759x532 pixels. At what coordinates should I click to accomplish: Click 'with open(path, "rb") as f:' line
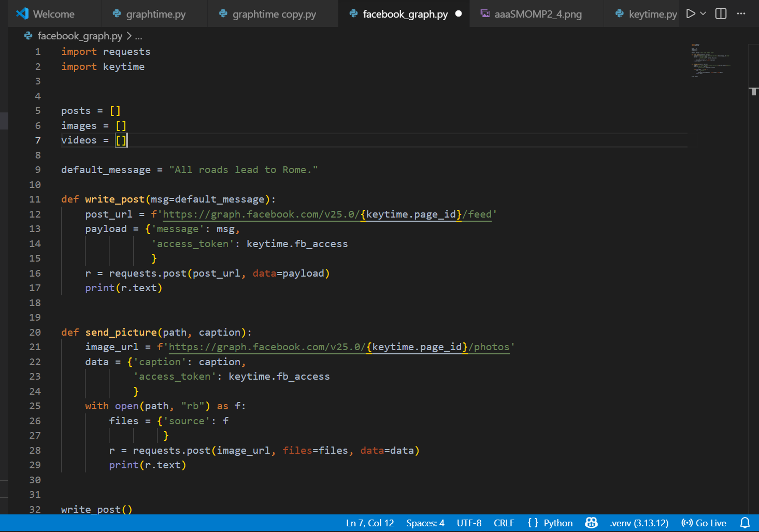click(x=165, y=406)
